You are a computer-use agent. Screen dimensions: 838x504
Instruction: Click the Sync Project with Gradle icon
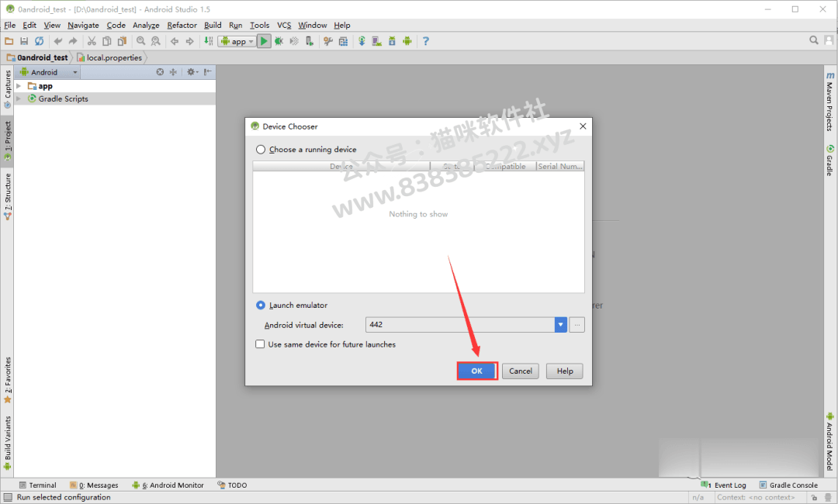(x=362, y=41)
